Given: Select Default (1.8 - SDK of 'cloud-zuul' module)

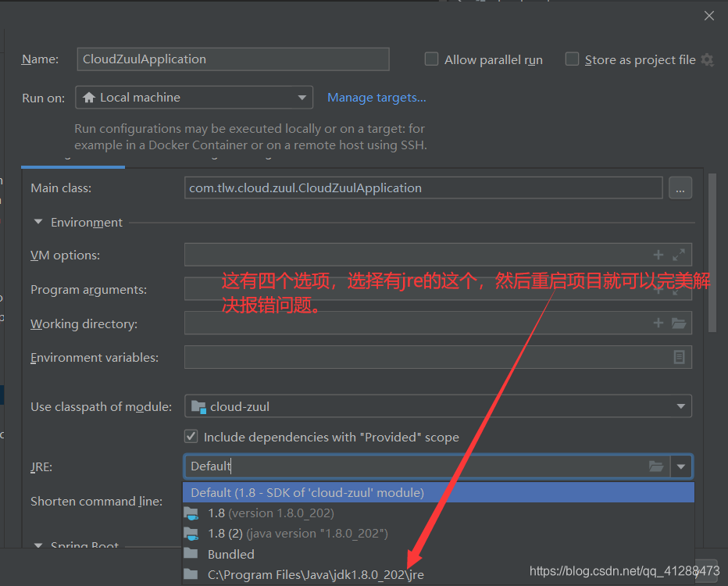Looking at the screenshot, I should pos(438,492).
